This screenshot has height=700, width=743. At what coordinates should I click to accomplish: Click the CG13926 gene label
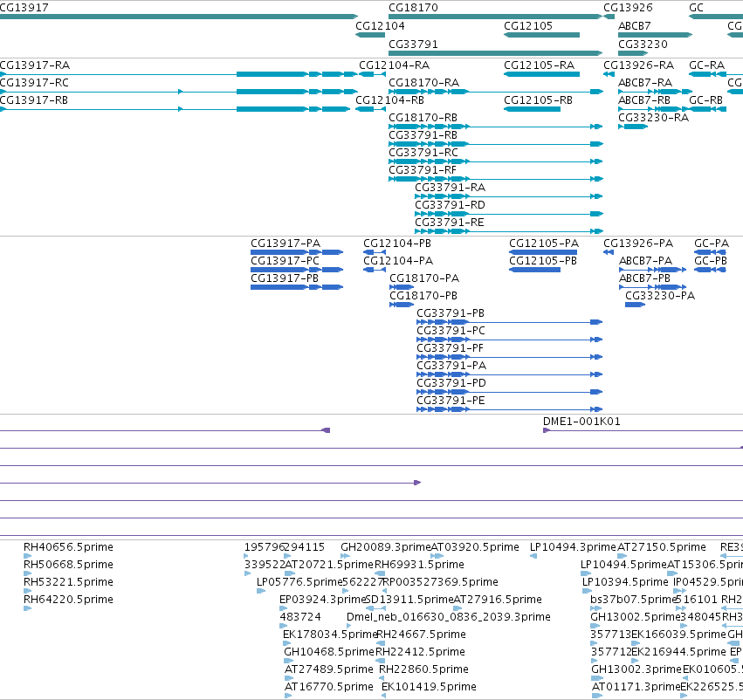628,8
